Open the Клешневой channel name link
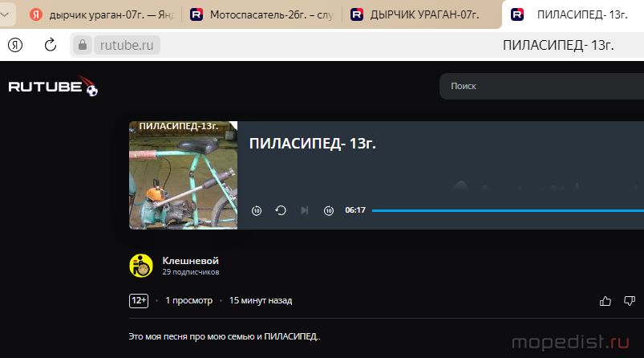Viewport: 644px width, 358px height. click(x=190, y=261)
